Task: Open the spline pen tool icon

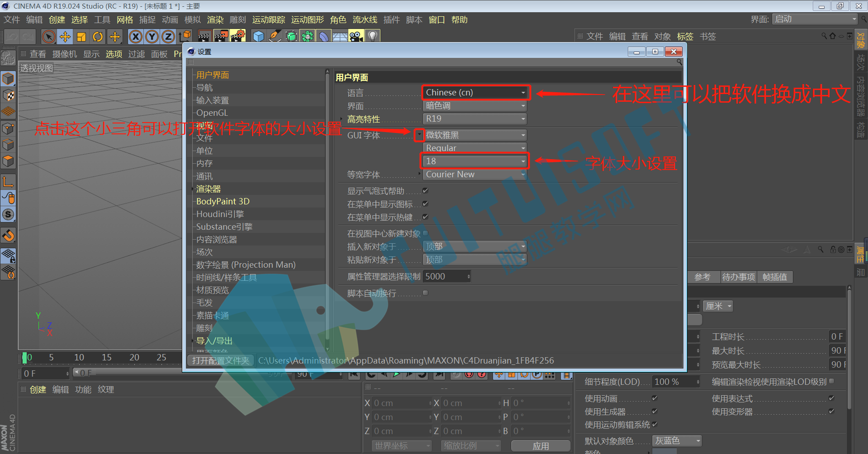Action: 275,36
